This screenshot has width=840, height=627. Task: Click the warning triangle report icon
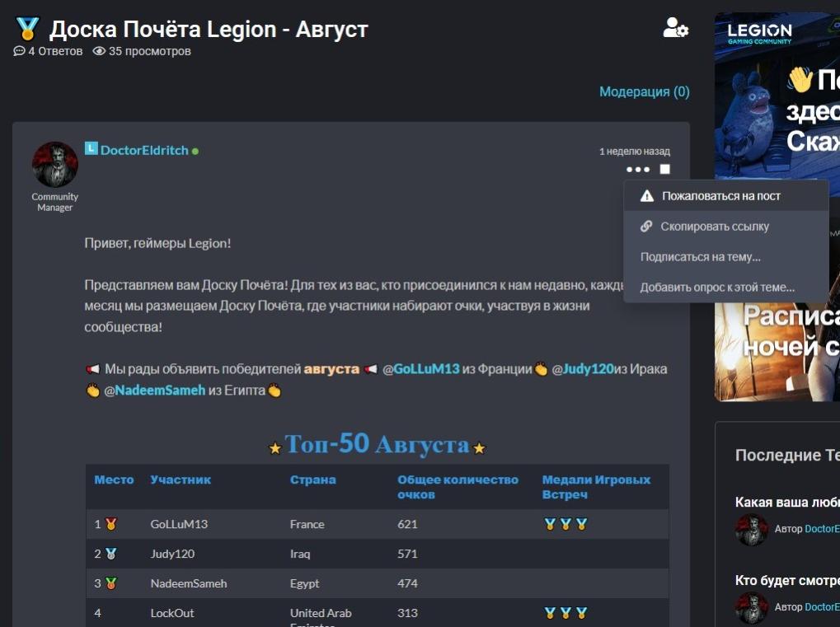click(647, 196)
